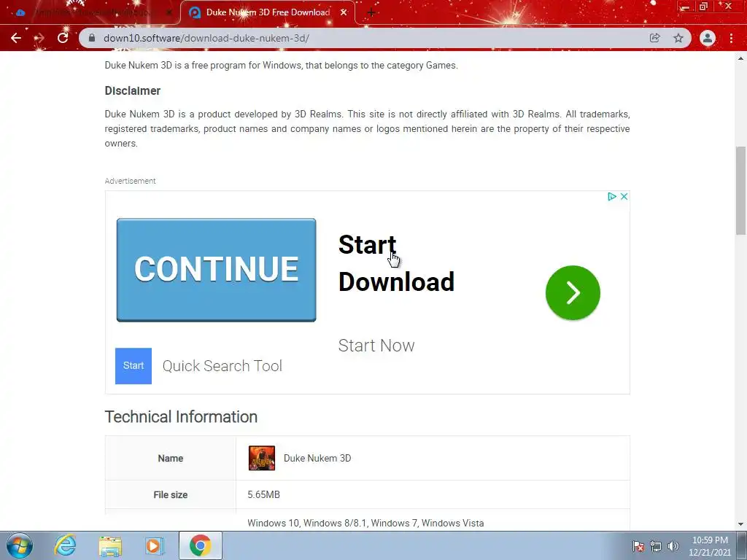Close the Duke Nukem 3D Free Download tab

tap(344, 12)
